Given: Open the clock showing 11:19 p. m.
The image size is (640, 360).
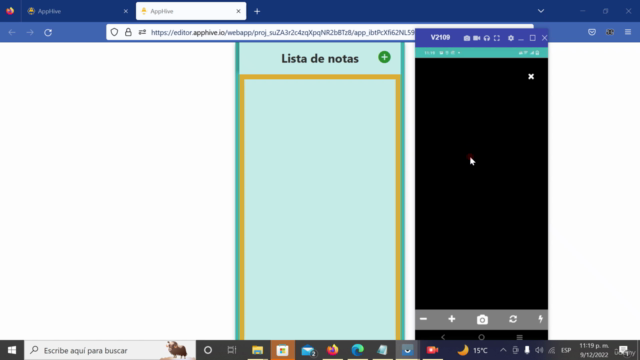Looking at the screenshot, I should [x=593, y=350].
